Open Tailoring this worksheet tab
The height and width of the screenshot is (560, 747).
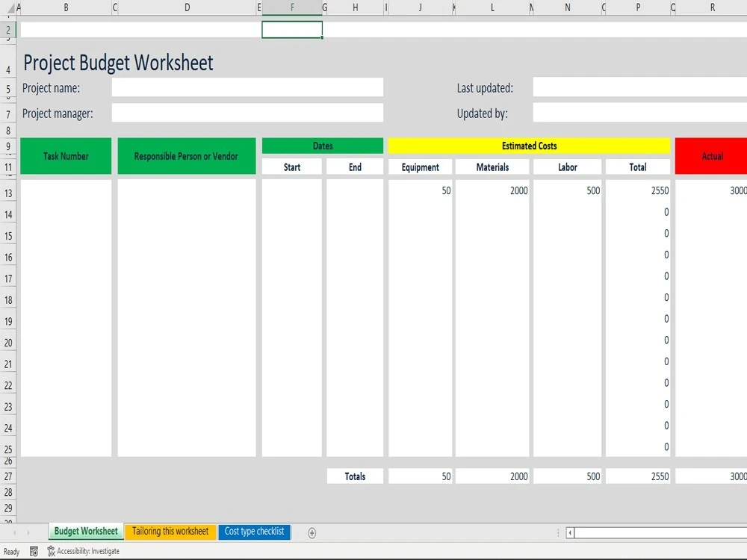170,532
